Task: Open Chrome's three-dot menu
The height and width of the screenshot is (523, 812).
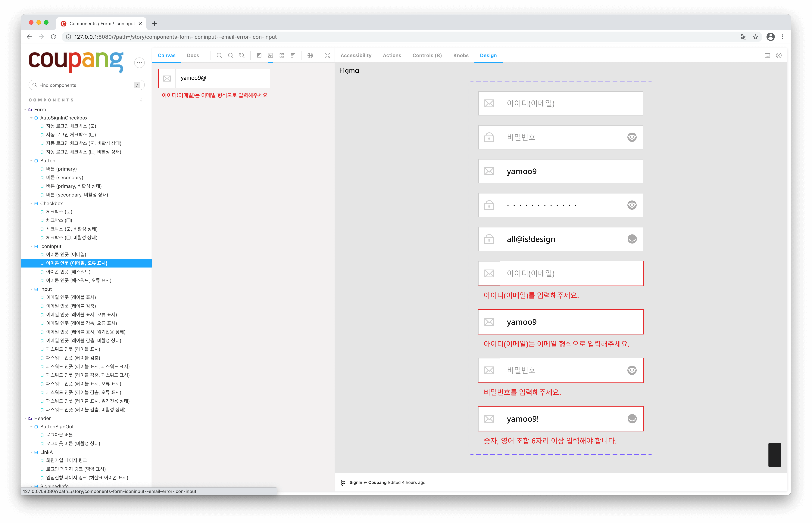Action: (x=783, y=37)
